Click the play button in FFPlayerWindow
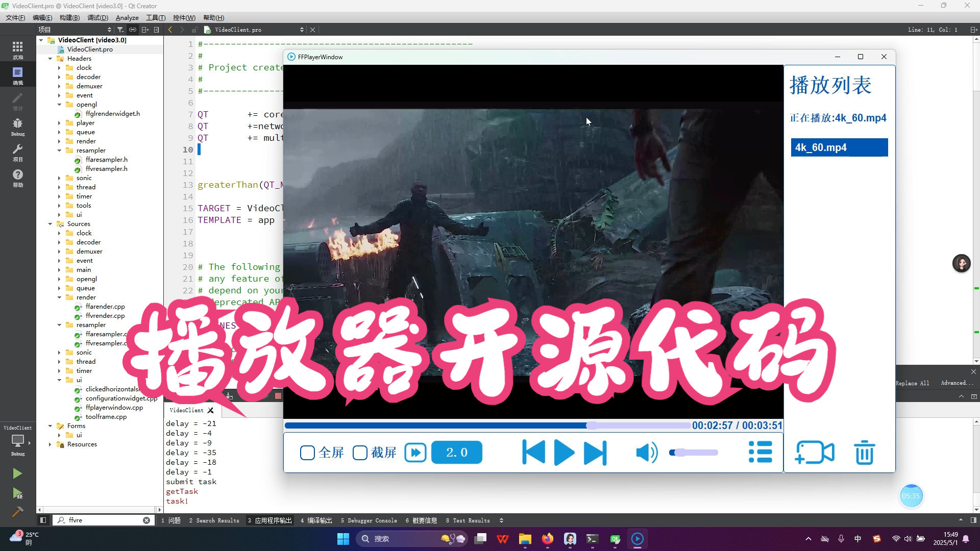This screenshot has width=980, height=551. click(x=564, y=453)
